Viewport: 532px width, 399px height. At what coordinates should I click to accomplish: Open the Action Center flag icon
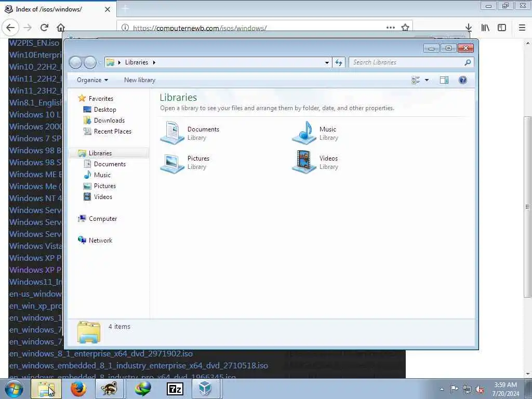454,389
